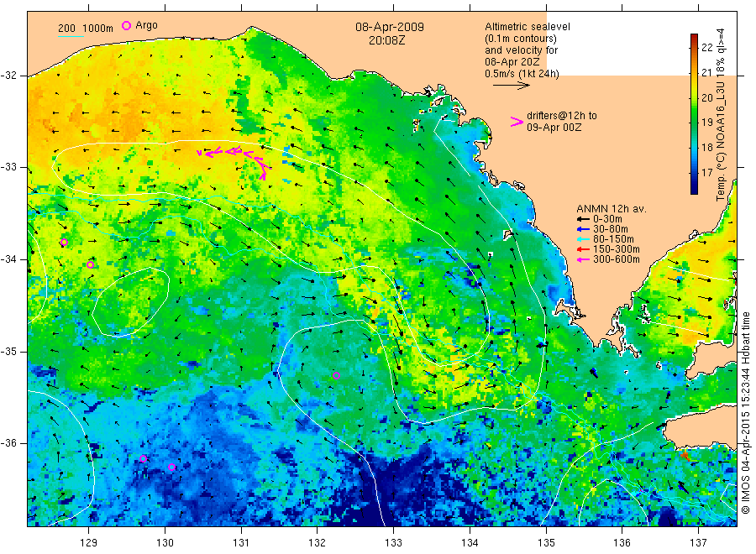Click the '17' tick on temperature scale

[x=706, y=172]
